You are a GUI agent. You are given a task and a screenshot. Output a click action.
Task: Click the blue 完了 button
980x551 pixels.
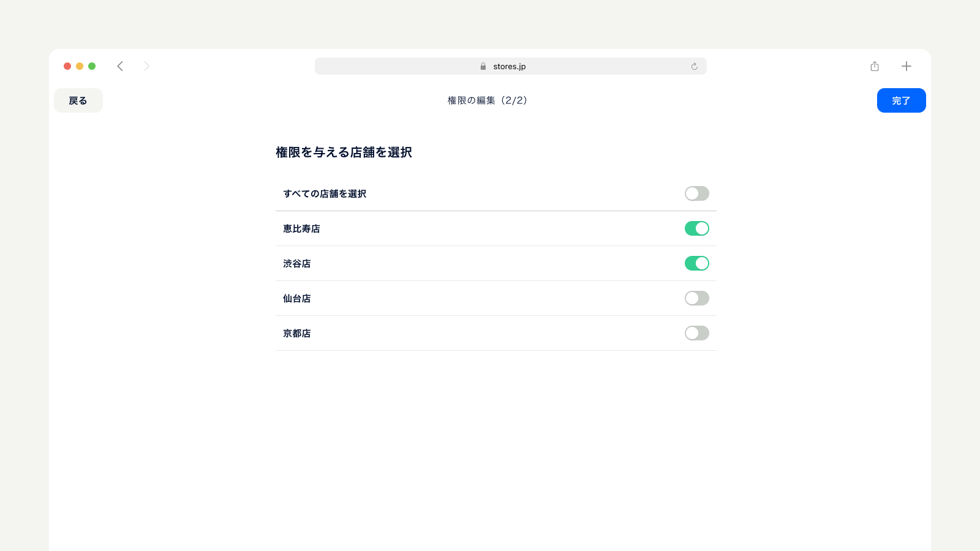pyautogui.click(x=901, y=100)
